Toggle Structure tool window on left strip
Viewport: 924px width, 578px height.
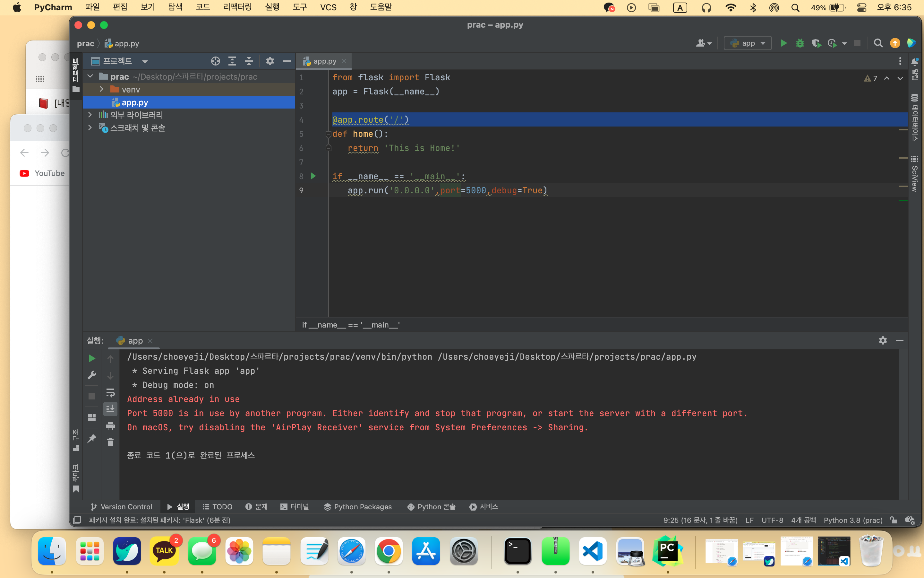click(76, 440)
